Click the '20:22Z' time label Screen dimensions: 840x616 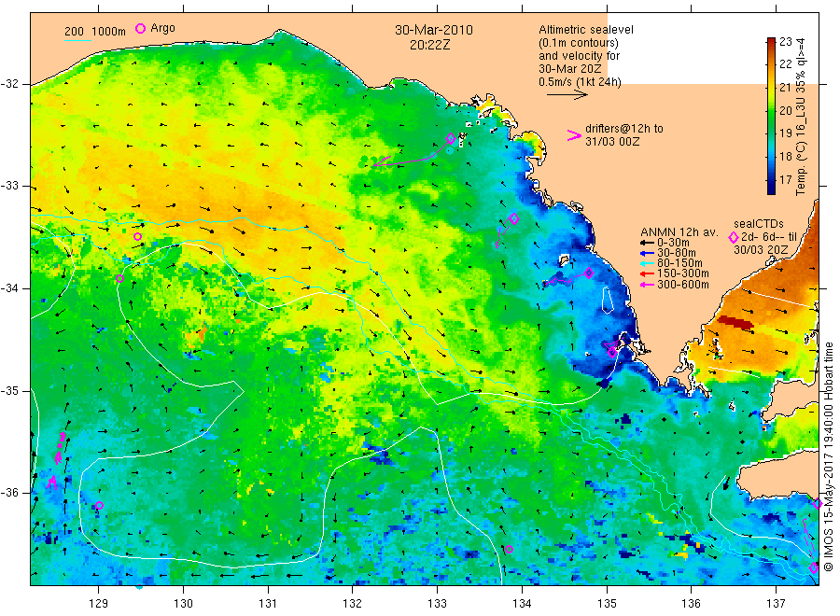coord(429,45)
